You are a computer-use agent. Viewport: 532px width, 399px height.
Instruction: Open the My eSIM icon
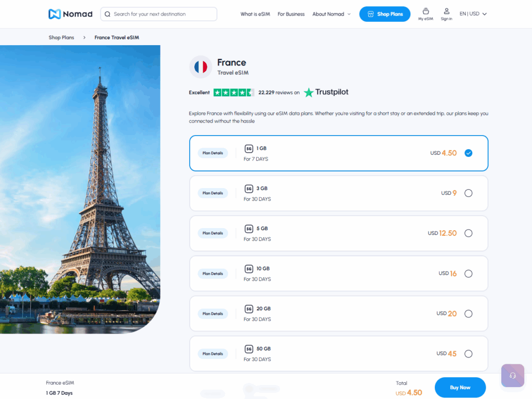pyautogui.click(x=425, y=11)
